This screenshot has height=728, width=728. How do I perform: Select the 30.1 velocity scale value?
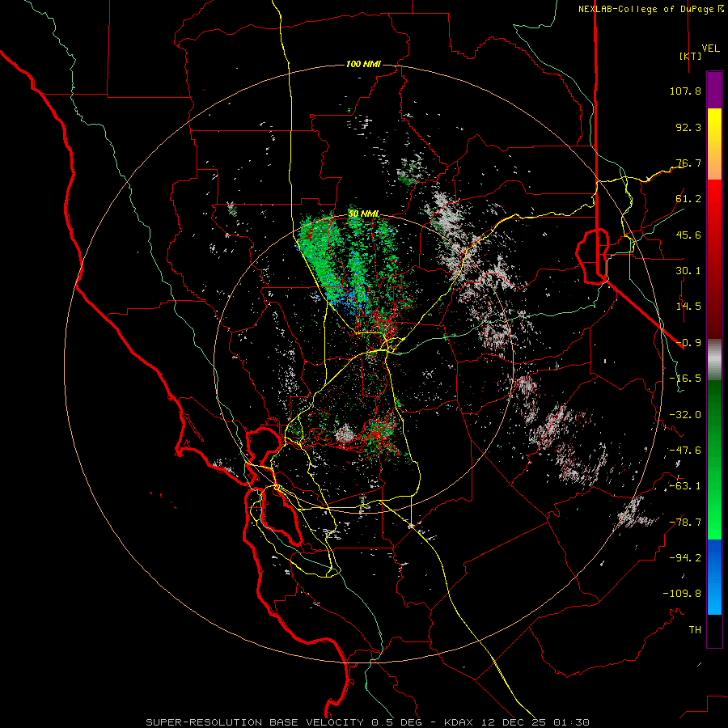tap(688, 271)
